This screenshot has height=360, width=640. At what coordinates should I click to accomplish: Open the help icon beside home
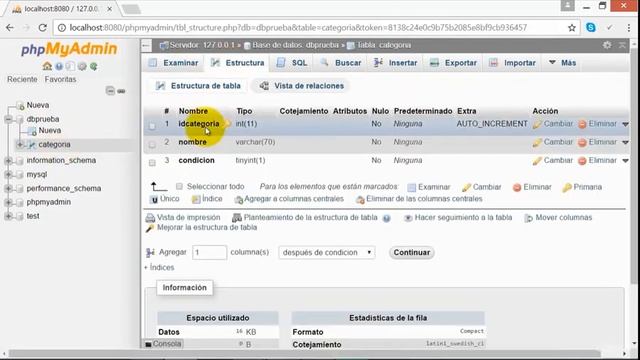(x=59, y=66)
